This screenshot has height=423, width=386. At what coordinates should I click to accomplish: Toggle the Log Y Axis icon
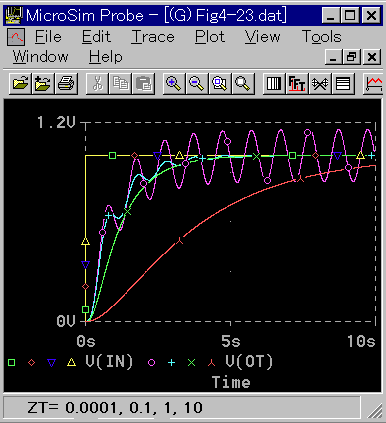[343, 83]
